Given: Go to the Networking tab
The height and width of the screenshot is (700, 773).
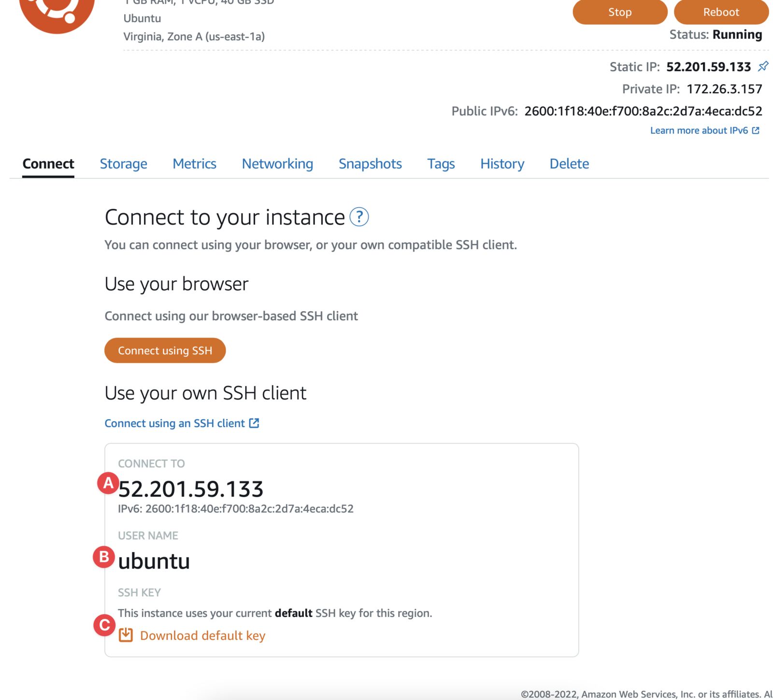Looking at the screenshot, I should [277, 164].
